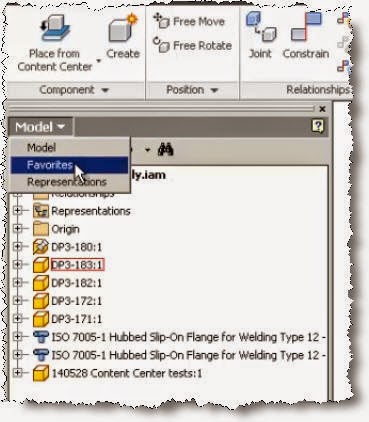Open the Model browser dropdown

click(x=40, y=127)
